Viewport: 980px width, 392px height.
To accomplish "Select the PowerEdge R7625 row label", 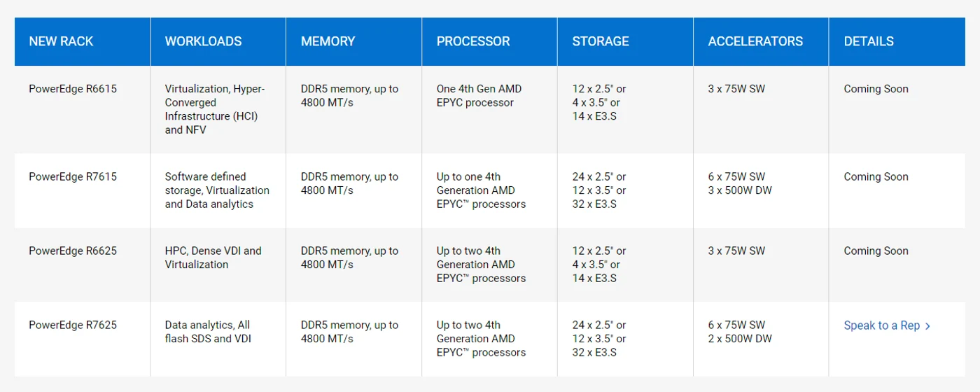I will [73, 325].
